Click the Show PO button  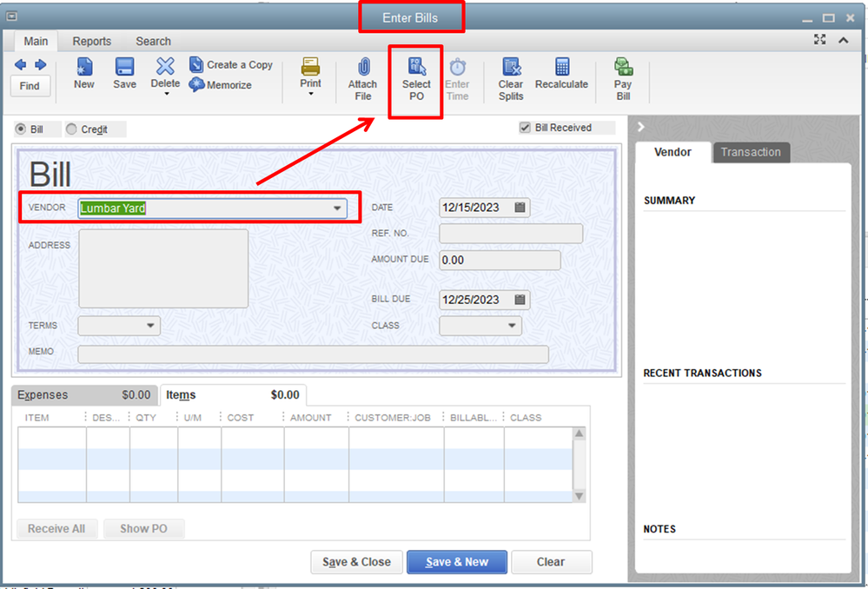[143, 529]
